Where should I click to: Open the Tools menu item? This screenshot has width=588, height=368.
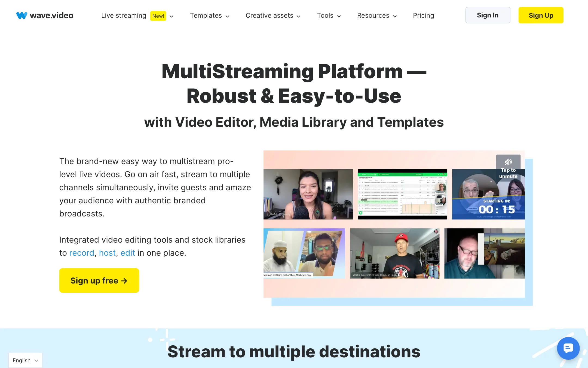[x=325, y=16]
